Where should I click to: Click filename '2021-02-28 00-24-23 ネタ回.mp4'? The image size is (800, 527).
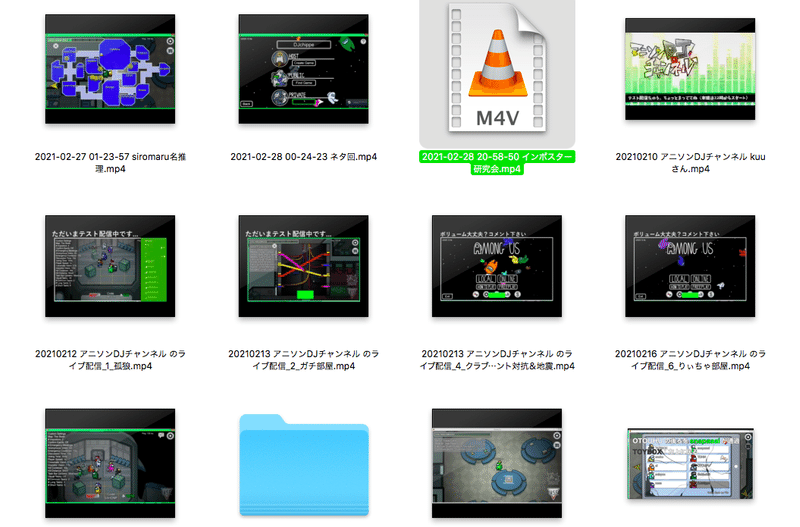[304, 157]
